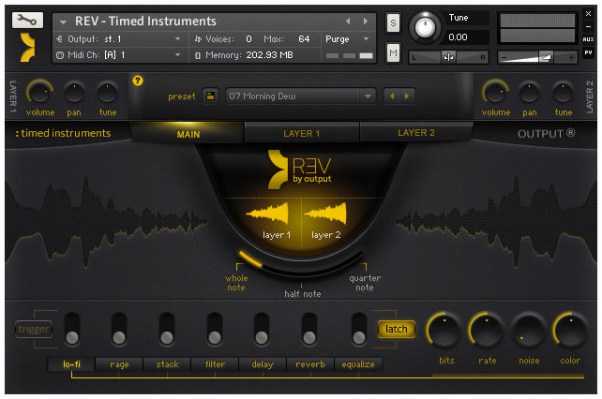Show the reverb effect parameters tab
Image resolution: width=602 pixels, height=399 pixels.
[310, 364]
